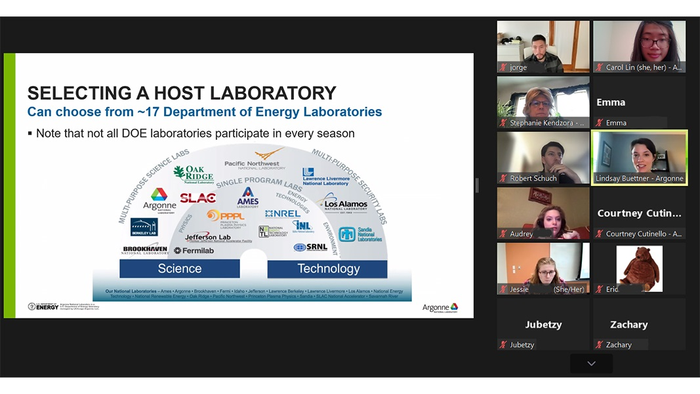Click the muted microphone icon beside jorge

coord(503,67)
